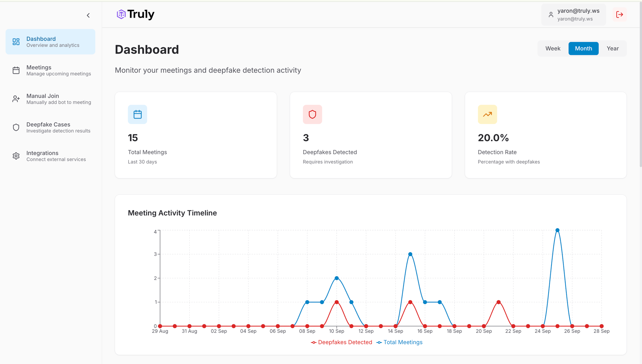Open Deepfake Cases via shield icon
The width and height of the screenshot is (642, 364).
(16, 127)
